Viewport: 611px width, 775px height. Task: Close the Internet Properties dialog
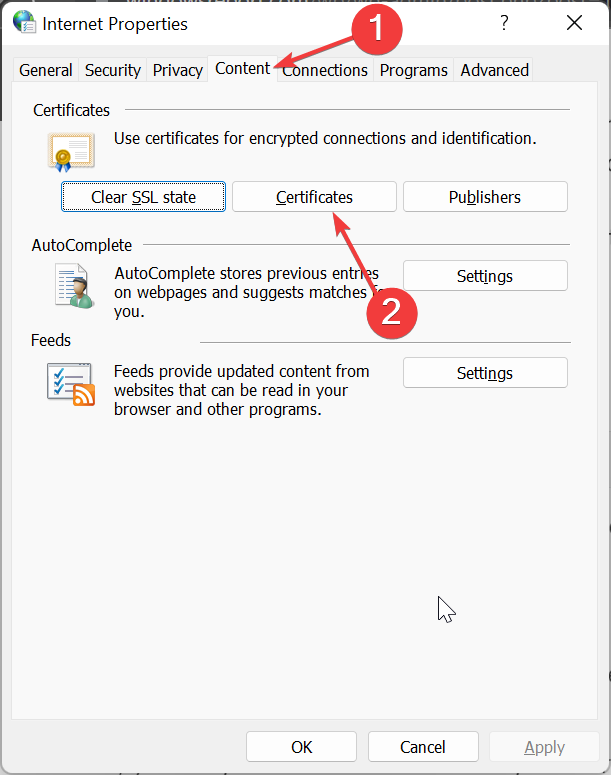coord(573,23)
